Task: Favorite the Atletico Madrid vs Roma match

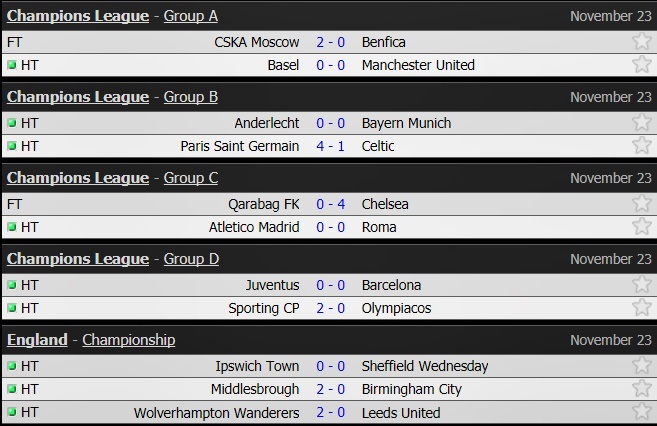Action: (x=641, y=227)
